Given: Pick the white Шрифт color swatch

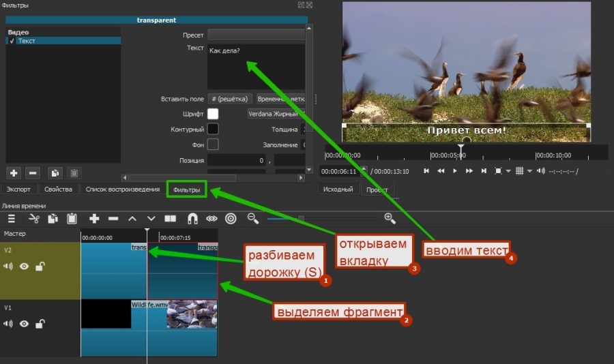Looking at the screenshot, I should tap(213, 114).
